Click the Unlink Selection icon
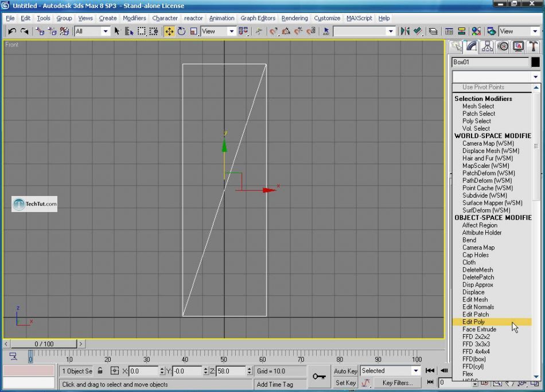 (x=52, y=32)
